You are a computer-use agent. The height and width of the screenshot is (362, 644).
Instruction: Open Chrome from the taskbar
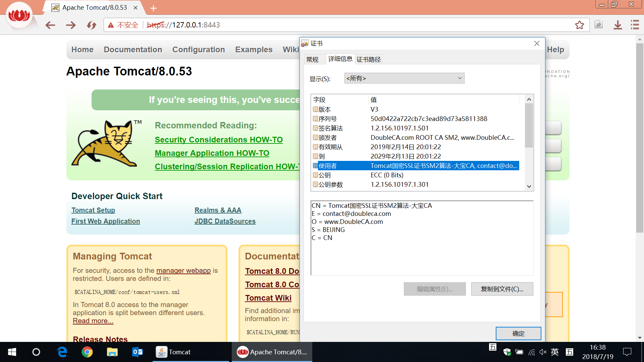87,352
